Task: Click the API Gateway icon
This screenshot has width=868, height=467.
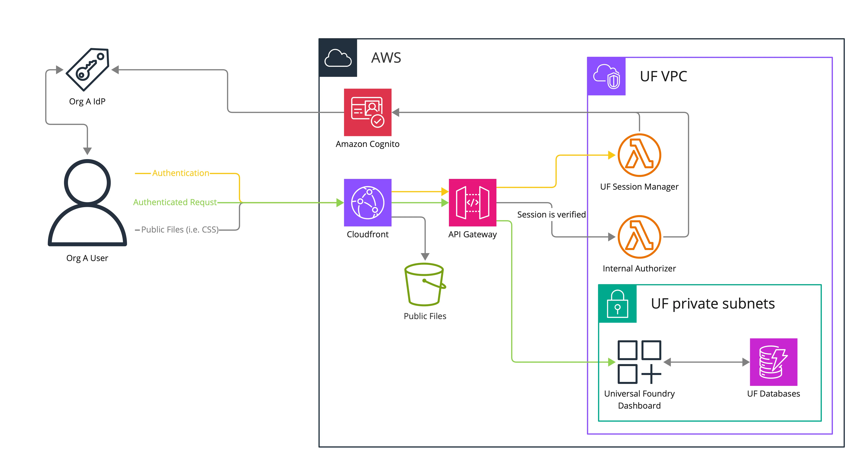Action: (x=472, y=202)
